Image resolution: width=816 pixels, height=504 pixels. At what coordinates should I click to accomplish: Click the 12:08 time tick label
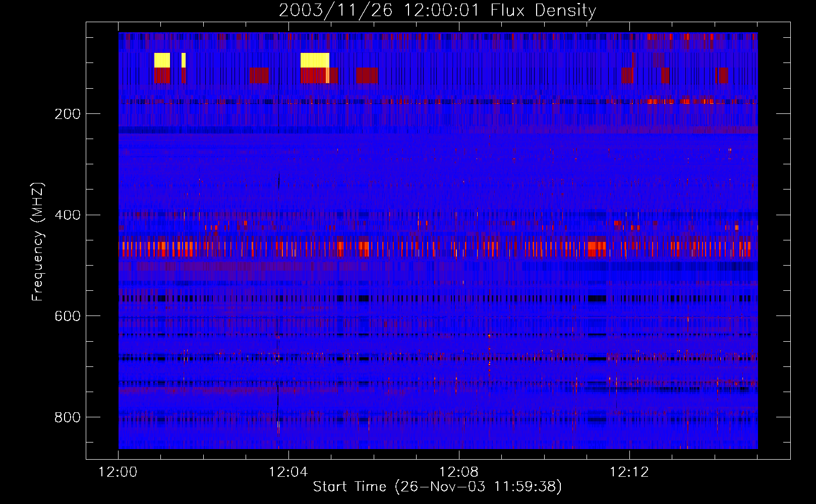click(x=459, y=472)
